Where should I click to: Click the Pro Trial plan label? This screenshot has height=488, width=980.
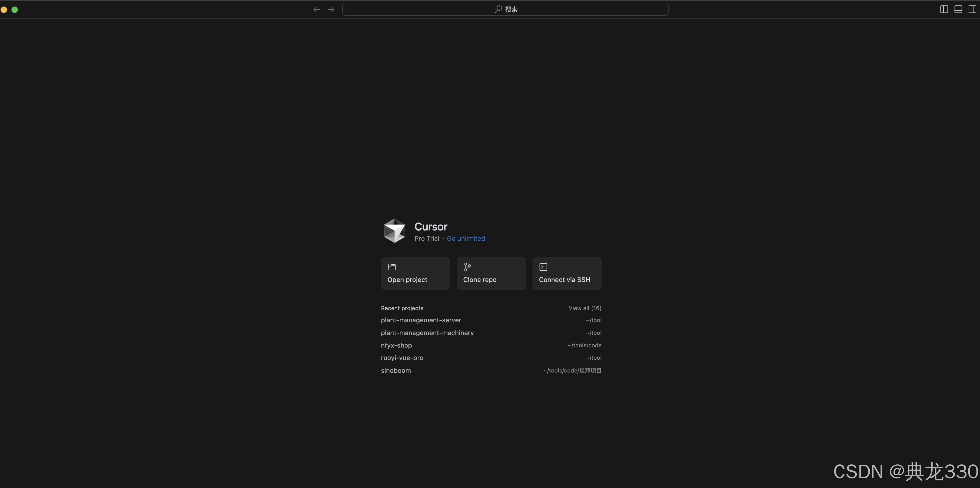point(427,239)
